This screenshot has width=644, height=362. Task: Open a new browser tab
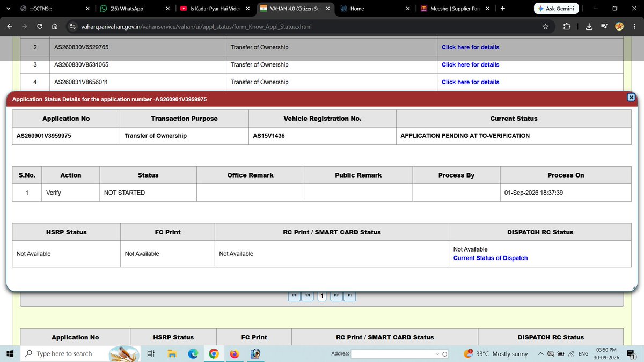click(502, 9)
